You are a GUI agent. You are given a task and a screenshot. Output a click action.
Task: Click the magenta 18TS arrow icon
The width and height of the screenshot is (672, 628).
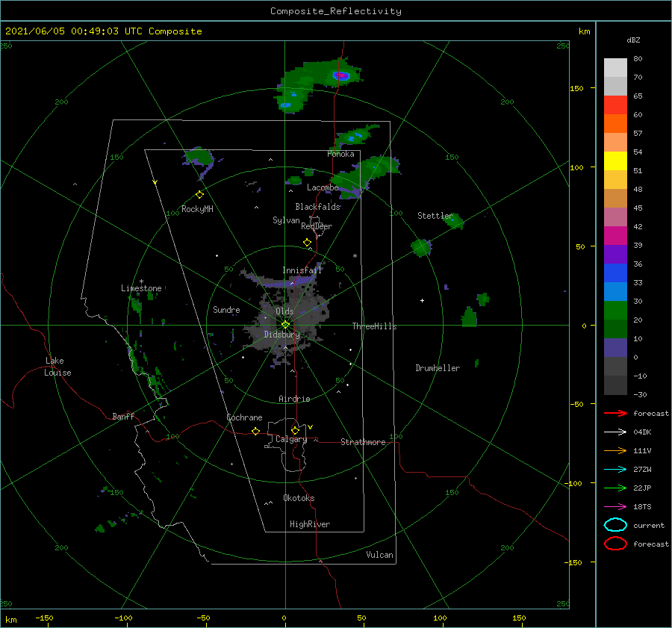pyautogui.click(x=615, y=507)
